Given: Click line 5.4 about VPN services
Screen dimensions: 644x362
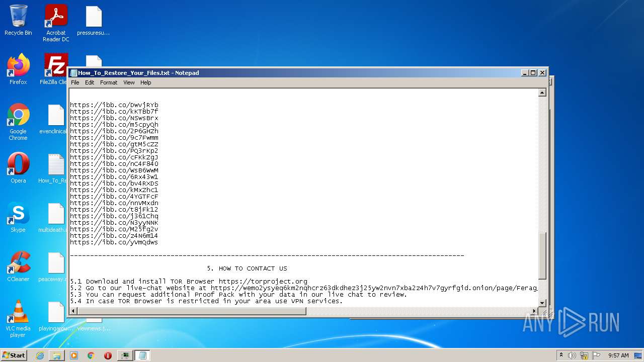Looking at the screenshot, I should (206, 301).
